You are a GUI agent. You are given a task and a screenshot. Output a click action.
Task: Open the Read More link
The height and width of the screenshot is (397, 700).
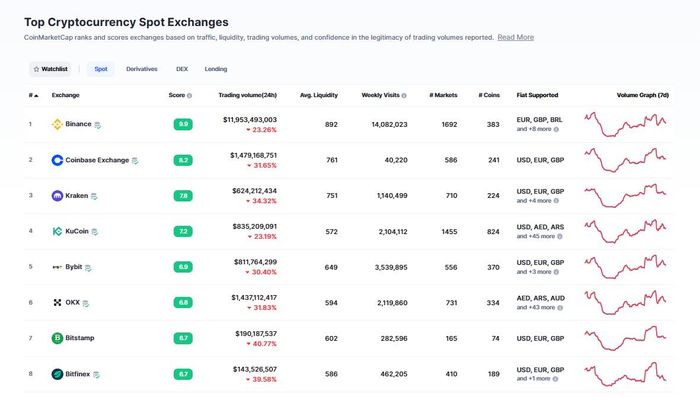[516, 38]
